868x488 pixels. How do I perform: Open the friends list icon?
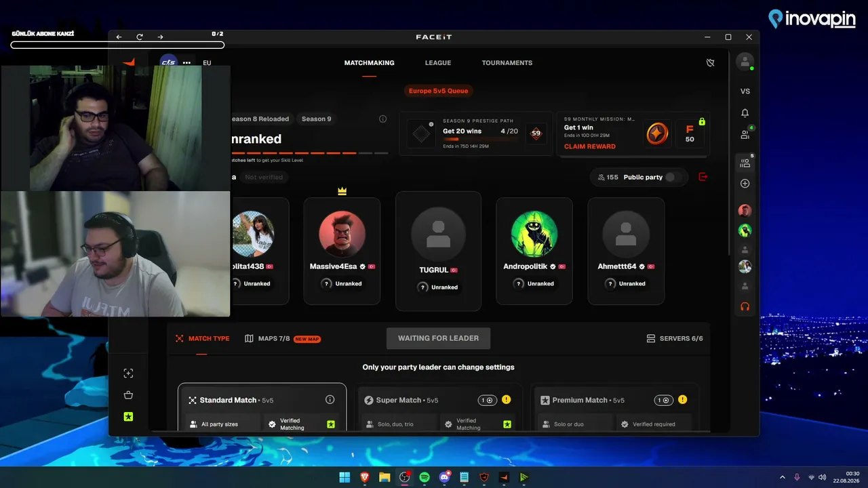[745, 135]
